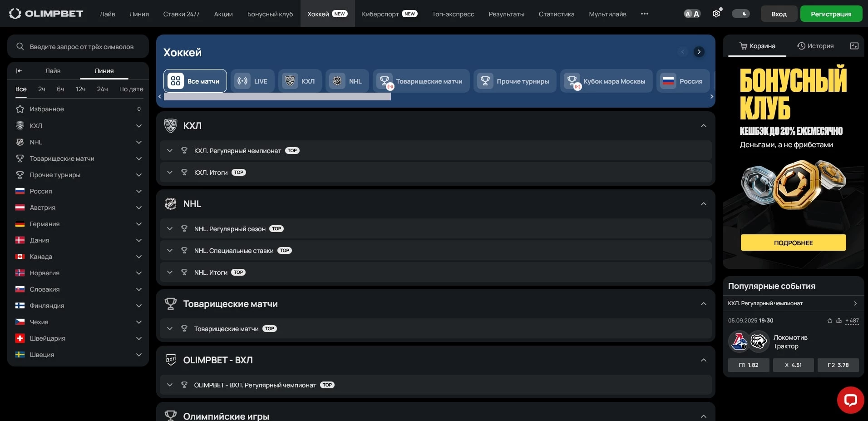
Task: Select the KHL filter chip in carousel
Action: click(300, 81)
